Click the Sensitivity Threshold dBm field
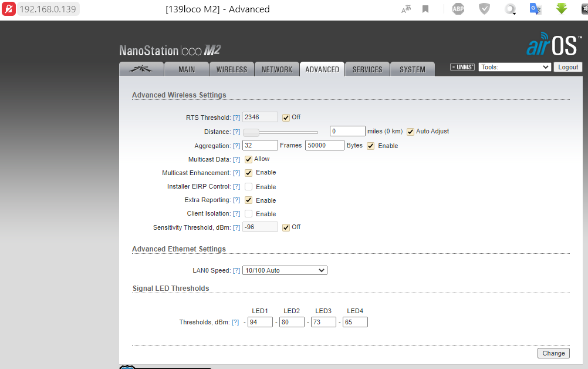Viewport: 588px width, 369px height. click(260, 227)
